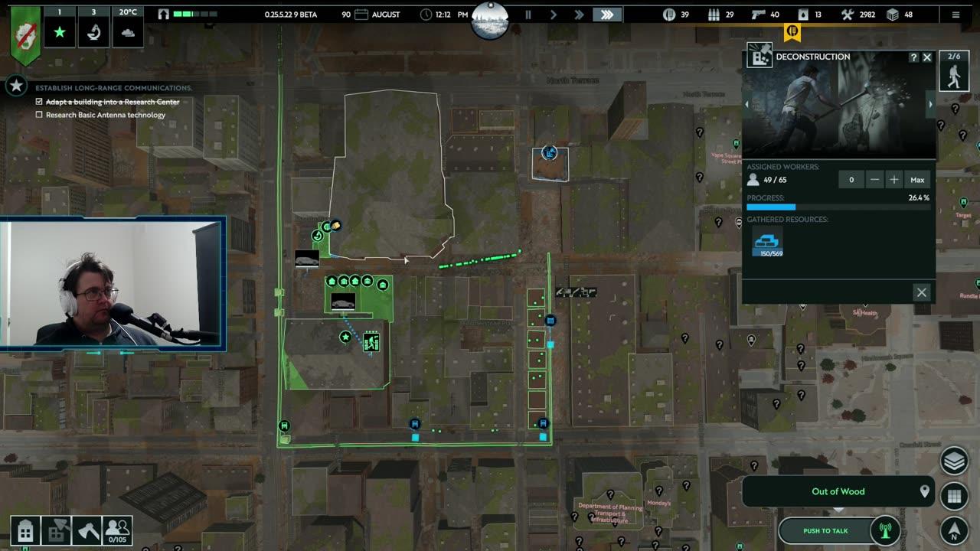Viewport: 980px width, 551px height.
Task: Select the vehicle thumbnail beside the large building
Action: (x=307, y=259)
